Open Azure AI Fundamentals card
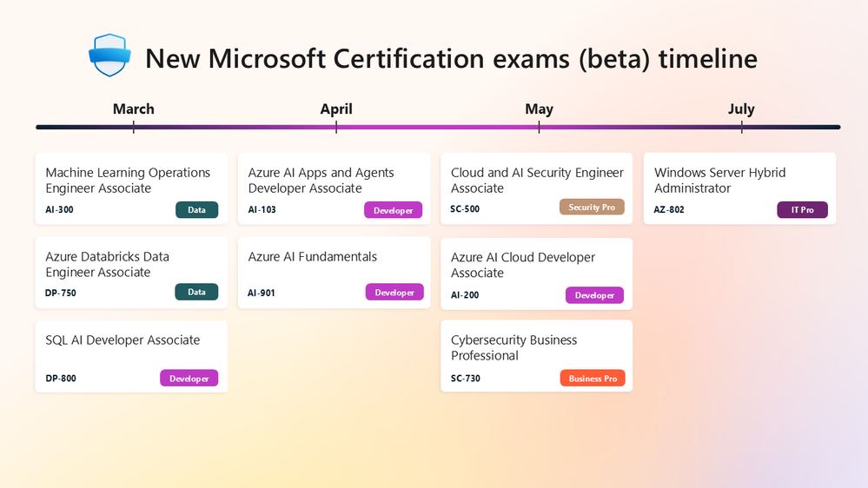This screenshot has width=868, height=488. (x=334, y=273)
